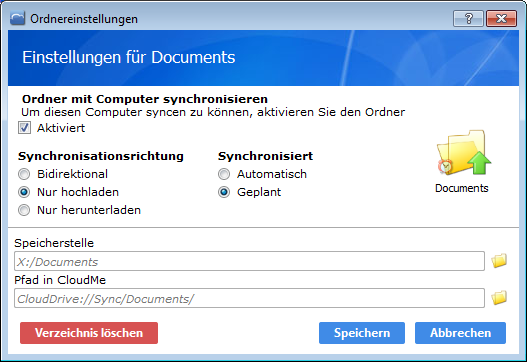
Task: Select the Bidirektional radio button
Action: tap(24, 174)
